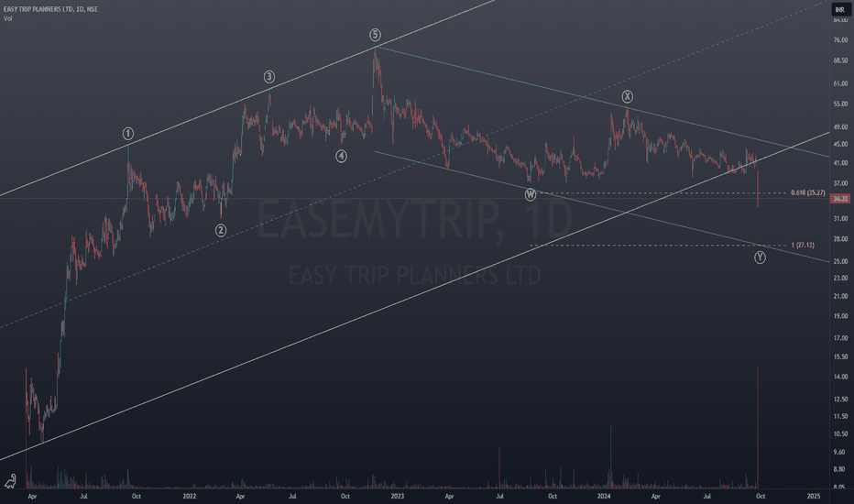This screenshot has height=504, width=854.
Task: Click the 61.00 price axis label
Action: coord(840,83)
